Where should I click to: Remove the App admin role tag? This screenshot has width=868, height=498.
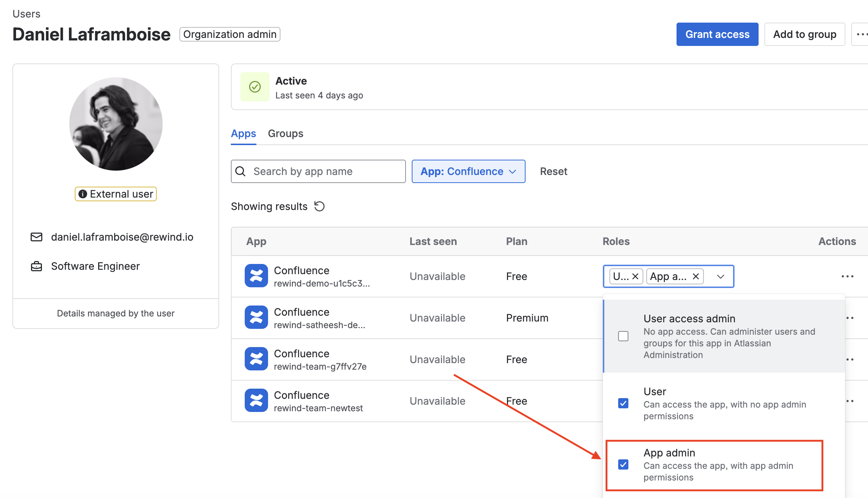[x=696, y=276]
